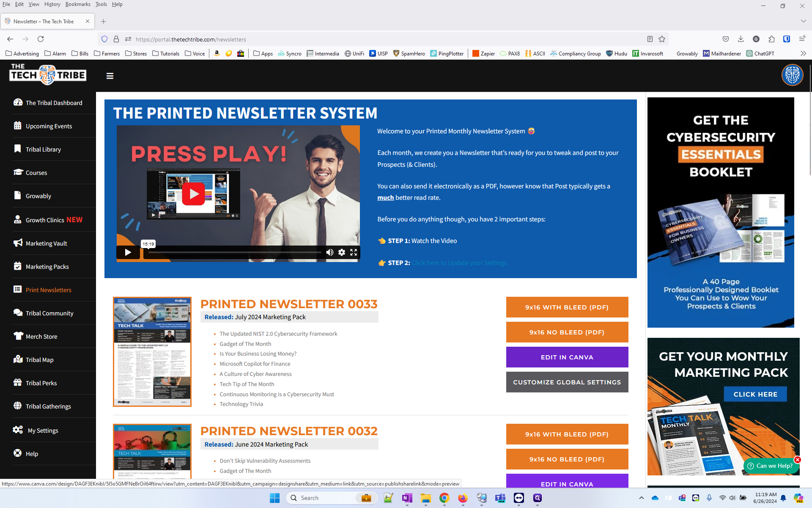Open the Tutorials bookmarks folder
812x508 pixels.
pos(166,53)
